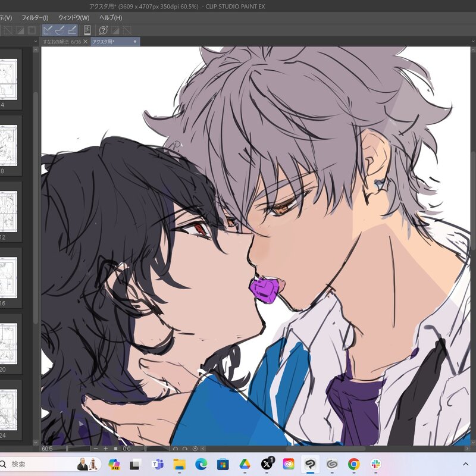This screenshot has width=476, height=476.
Task: Click the page list scroll-up arrow
Action: pyautogui.click(x=36, y=50)
